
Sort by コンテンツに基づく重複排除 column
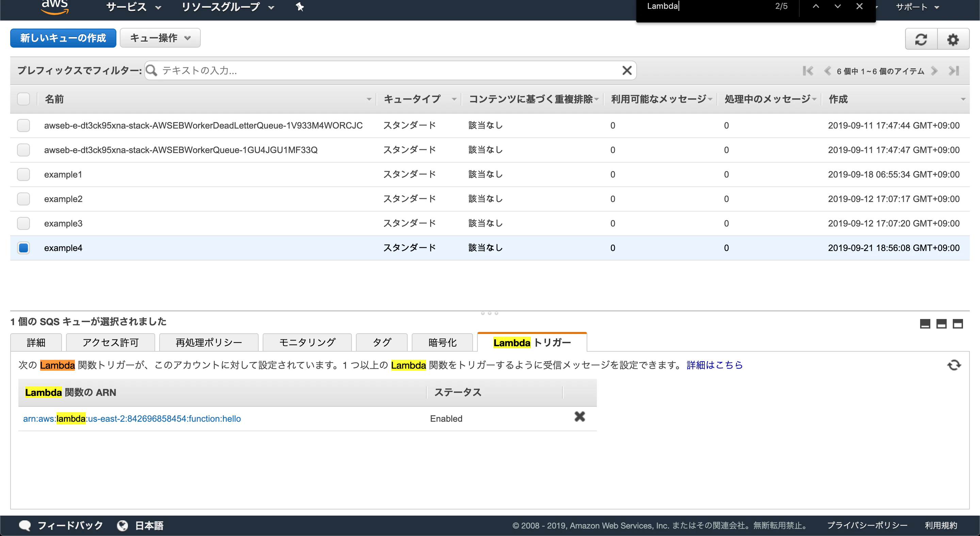533,99
